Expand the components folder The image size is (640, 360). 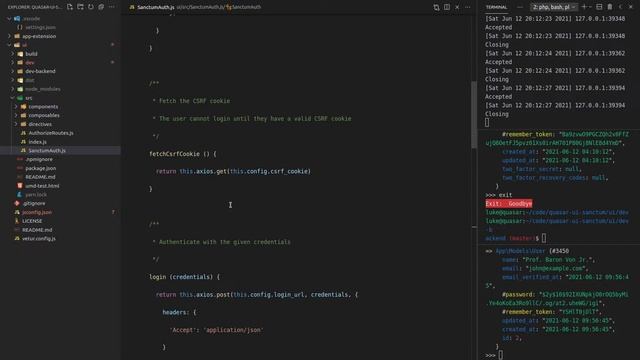coord(43,107)
